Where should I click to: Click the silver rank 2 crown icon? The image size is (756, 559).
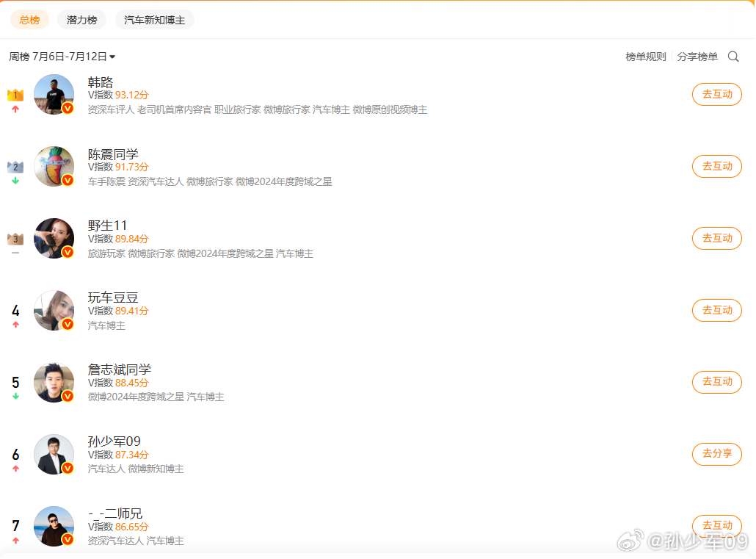[x=15, y=167]
